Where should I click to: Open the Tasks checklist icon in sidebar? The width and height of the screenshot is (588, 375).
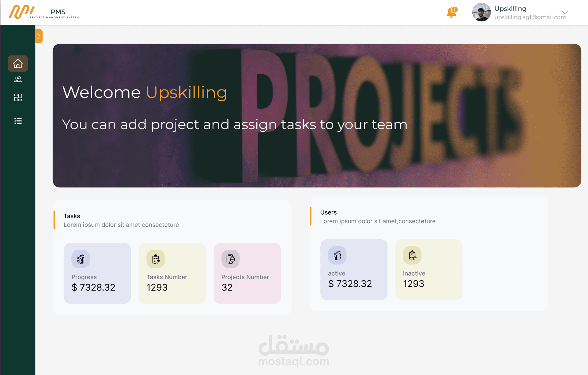pos(18,121)
